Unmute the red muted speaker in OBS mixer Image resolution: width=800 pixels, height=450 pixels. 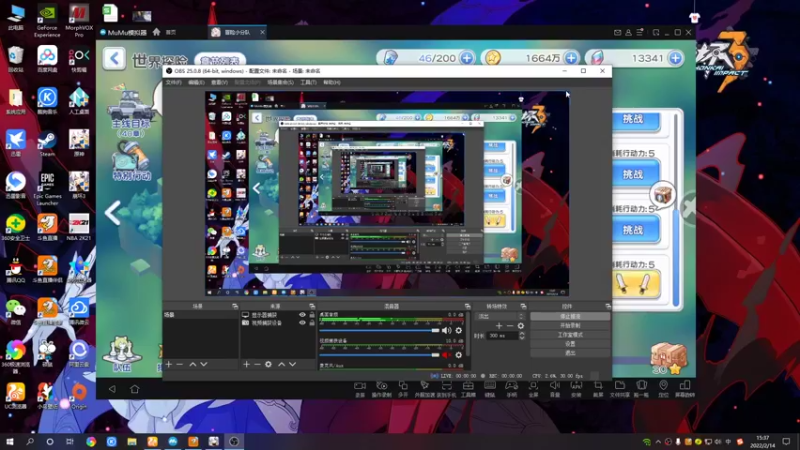tap(446, 355)
